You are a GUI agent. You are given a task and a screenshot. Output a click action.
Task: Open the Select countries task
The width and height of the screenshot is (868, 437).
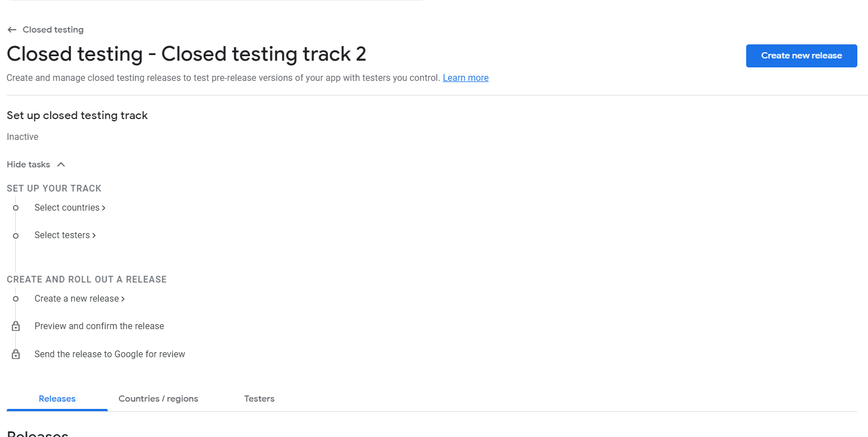pos(67,208)
